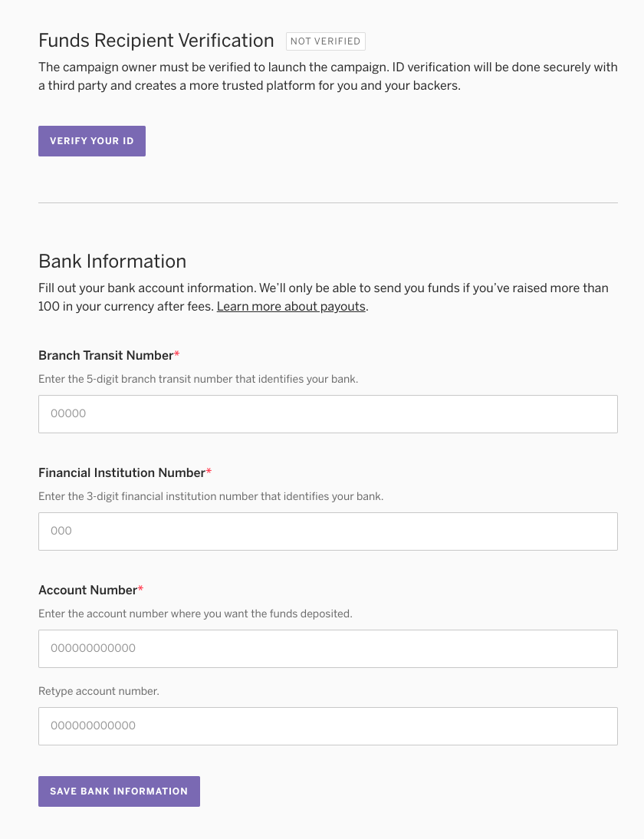Click the bank account information description paragraph
The image size is (644, 839).
[x=324, y=298]
